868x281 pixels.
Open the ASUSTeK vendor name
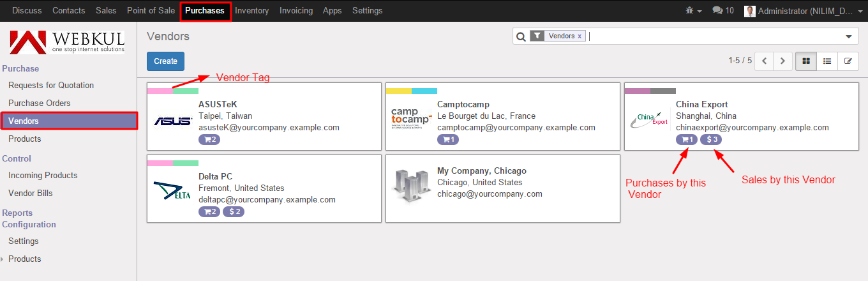[x=218, y=104]
